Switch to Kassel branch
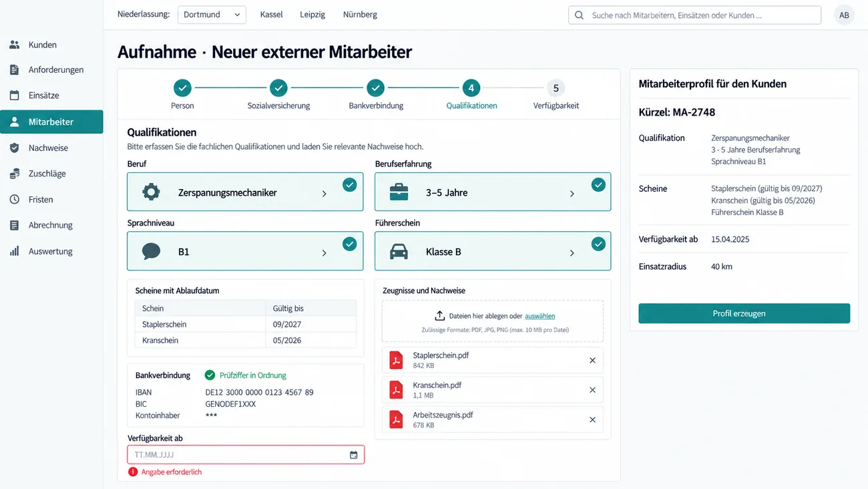Viewport: 868px width, 489px height. coord(271,15)
